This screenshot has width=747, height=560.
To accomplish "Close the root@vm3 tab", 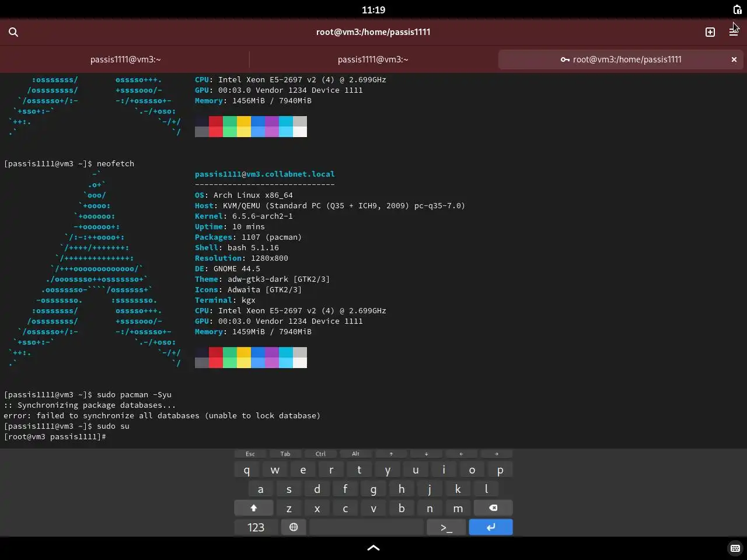I will [734, 60].
